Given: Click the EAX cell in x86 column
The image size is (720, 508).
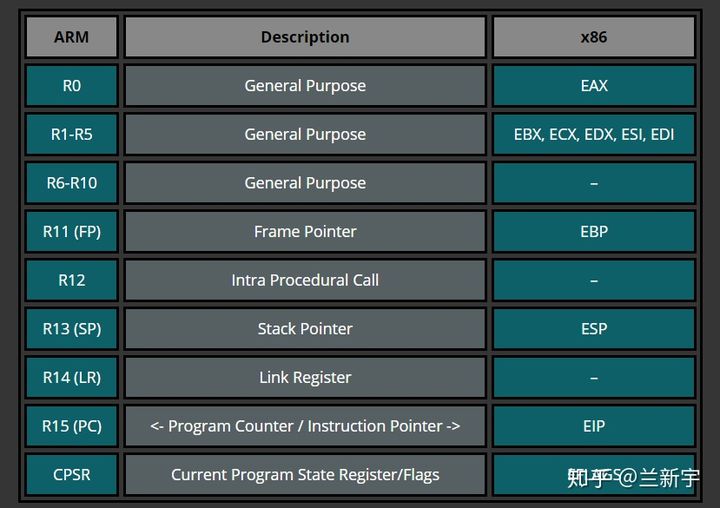Looking at the screenshot, I should 594,86.
